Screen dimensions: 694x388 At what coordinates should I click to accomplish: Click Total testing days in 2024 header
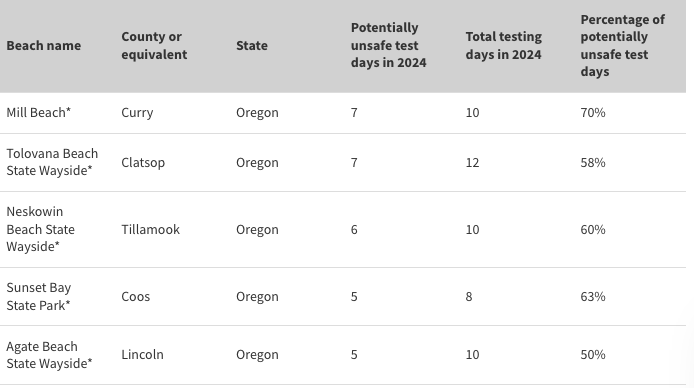(504, 46)
